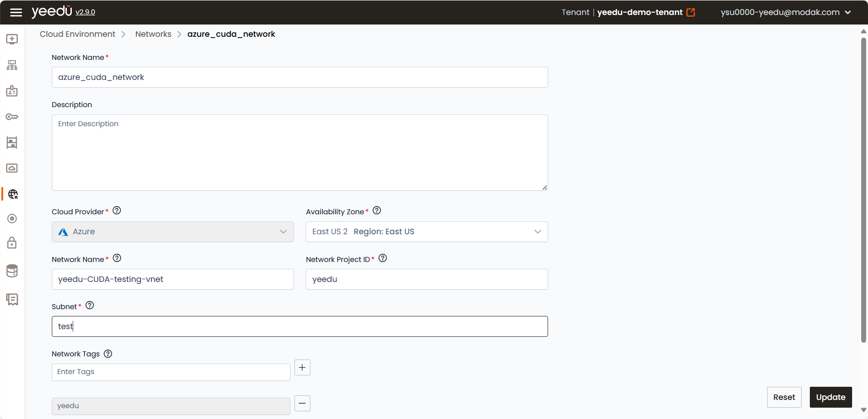
Task: Click the scrollbar down arrow
Action: (x=863, y=410)
